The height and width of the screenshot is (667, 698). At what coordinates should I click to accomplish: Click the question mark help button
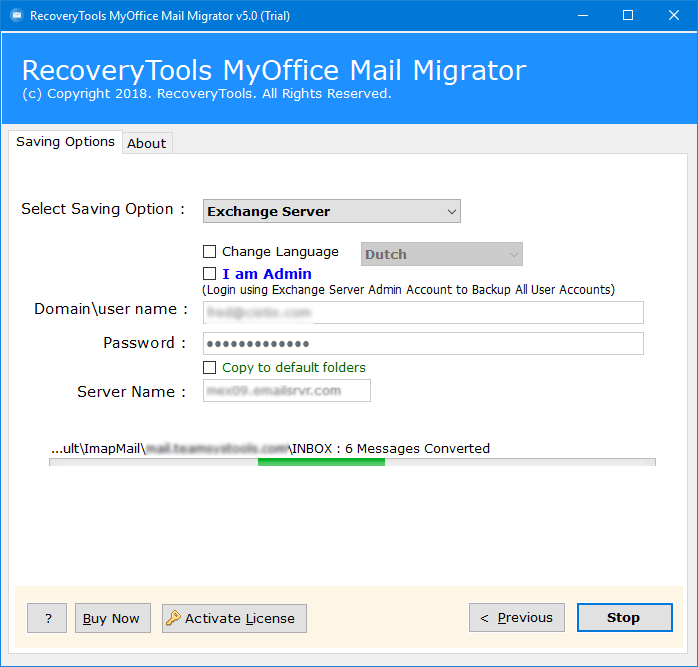[47, 618]
